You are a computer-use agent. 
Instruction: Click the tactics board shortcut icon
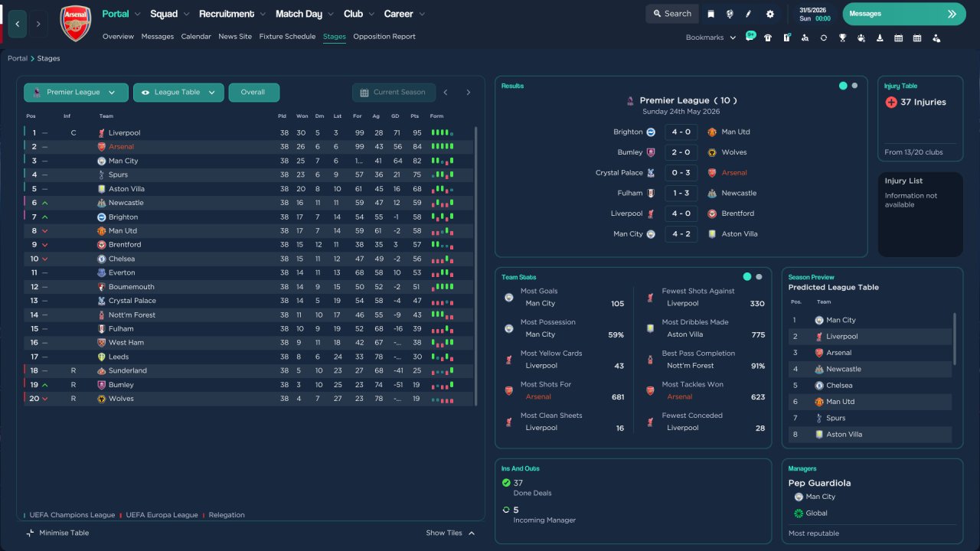[x=786, y=37]
